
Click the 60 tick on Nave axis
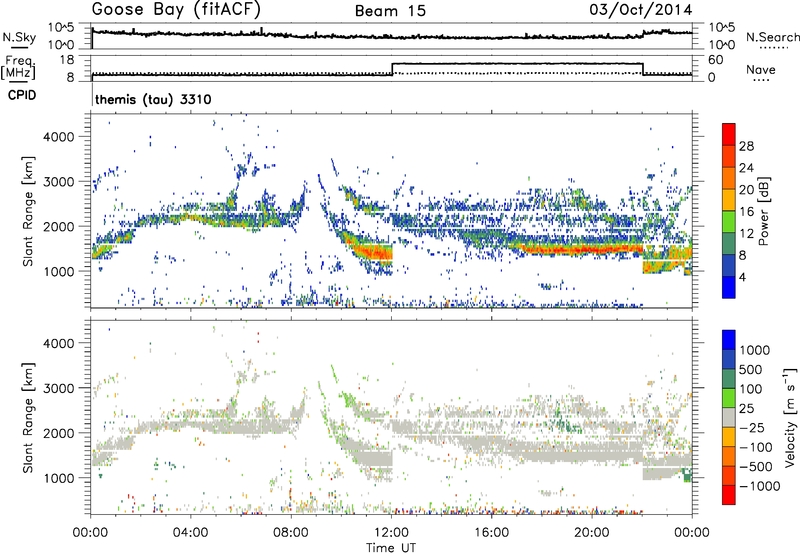(x=716, y=60)
